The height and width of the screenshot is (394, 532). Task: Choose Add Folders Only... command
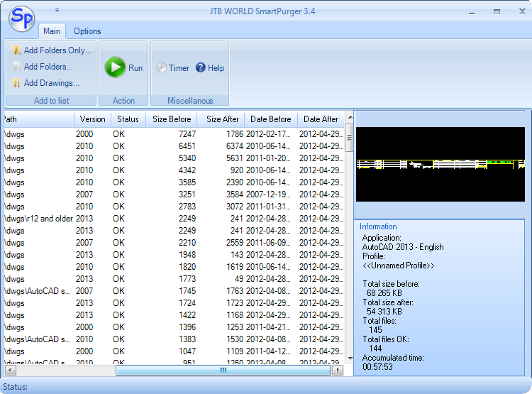click(x=57, y=50)
